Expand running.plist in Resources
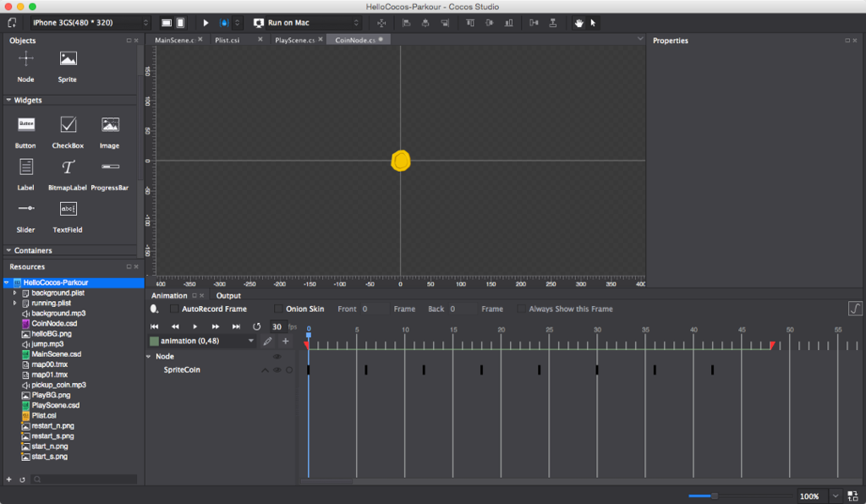The image size is (866, 504). [x=15, y=303]
